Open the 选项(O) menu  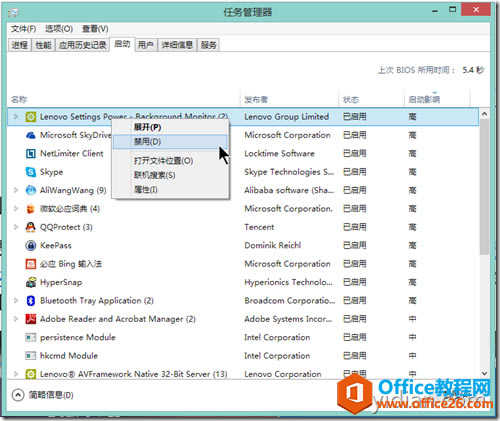click(59, 29)
